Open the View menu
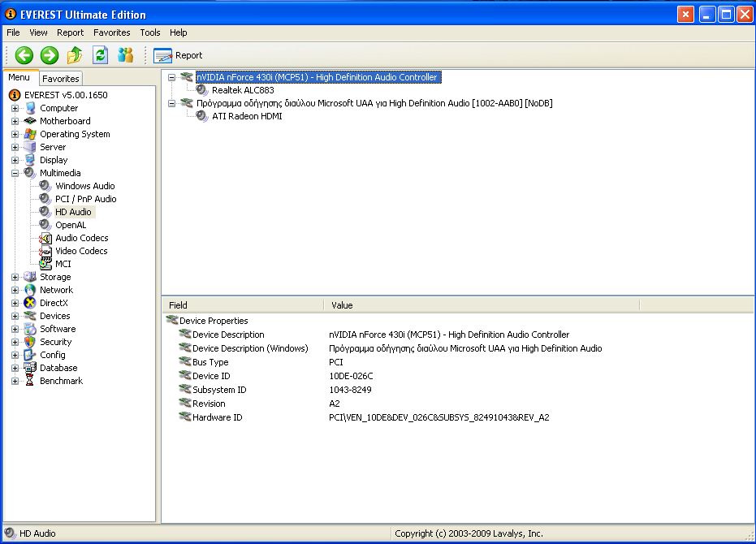Screen dimensions: 756x544 (x=38, y=32)
